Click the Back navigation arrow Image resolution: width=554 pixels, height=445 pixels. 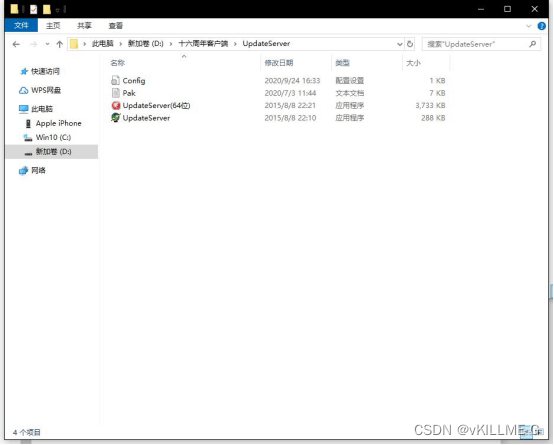click(x=16, y=44)
